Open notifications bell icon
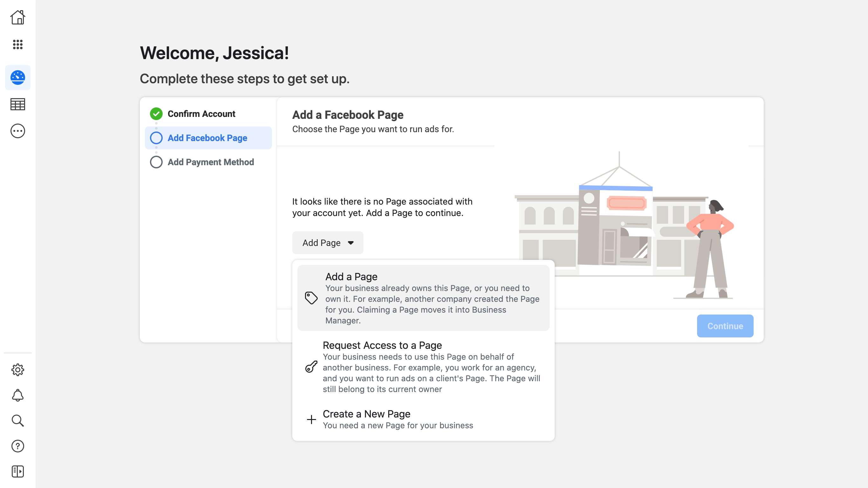This screenshot has width=868, height=488. pyautogui.click(x=17, y=395)
